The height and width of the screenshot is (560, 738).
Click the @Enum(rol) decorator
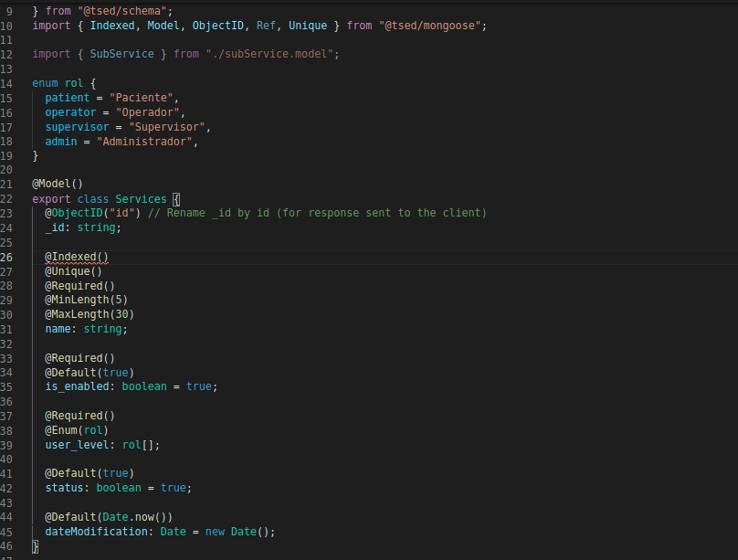[77, 430]
